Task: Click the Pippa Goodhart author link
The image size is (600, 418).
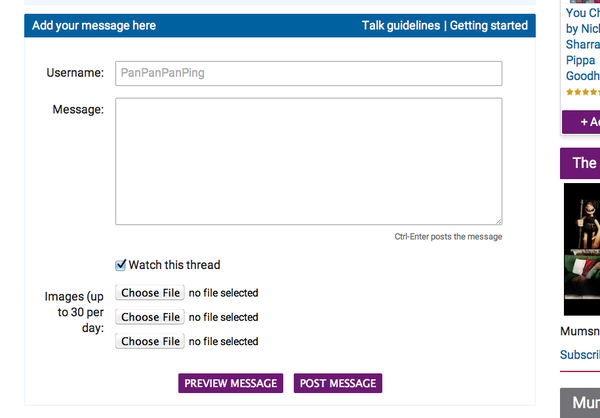Action: pos(582,68)
